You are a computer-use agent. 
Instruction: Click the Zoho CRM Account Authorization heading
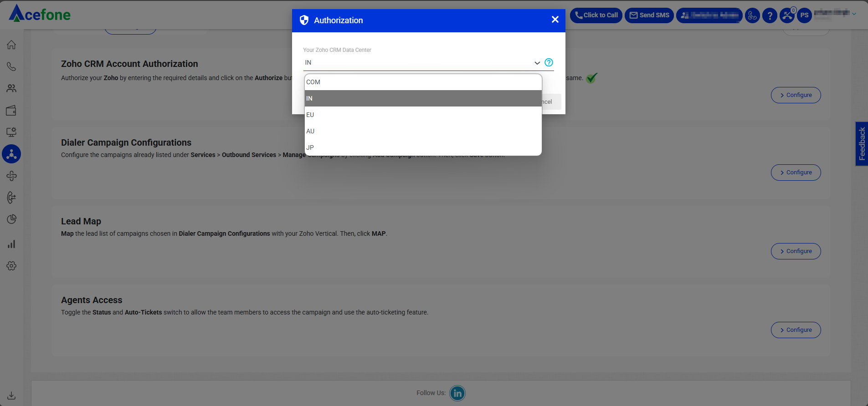[129, 64]
